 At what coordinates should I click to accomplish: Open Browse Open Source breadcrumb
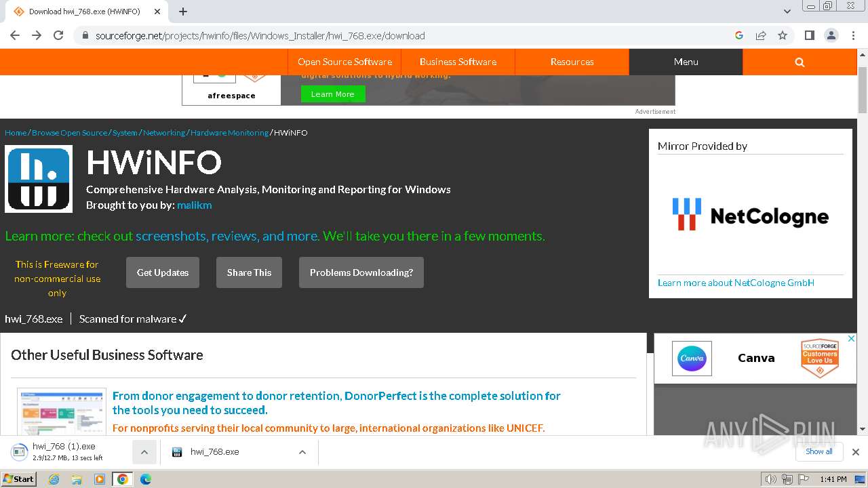[x=69, y=133]
